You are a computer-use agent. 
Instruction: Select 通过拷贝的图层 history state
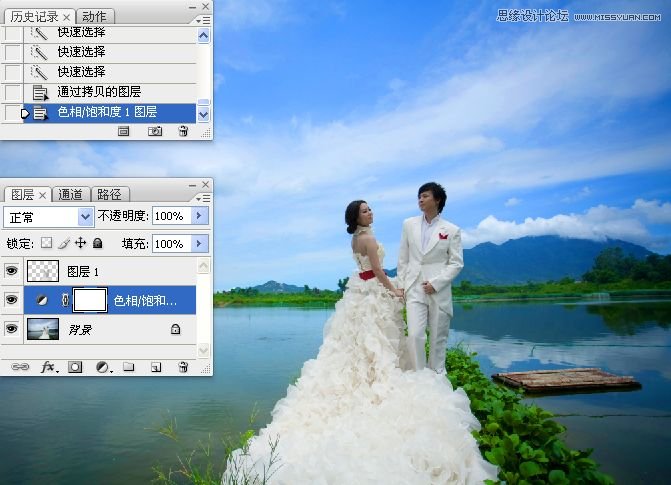click(110, 92)
